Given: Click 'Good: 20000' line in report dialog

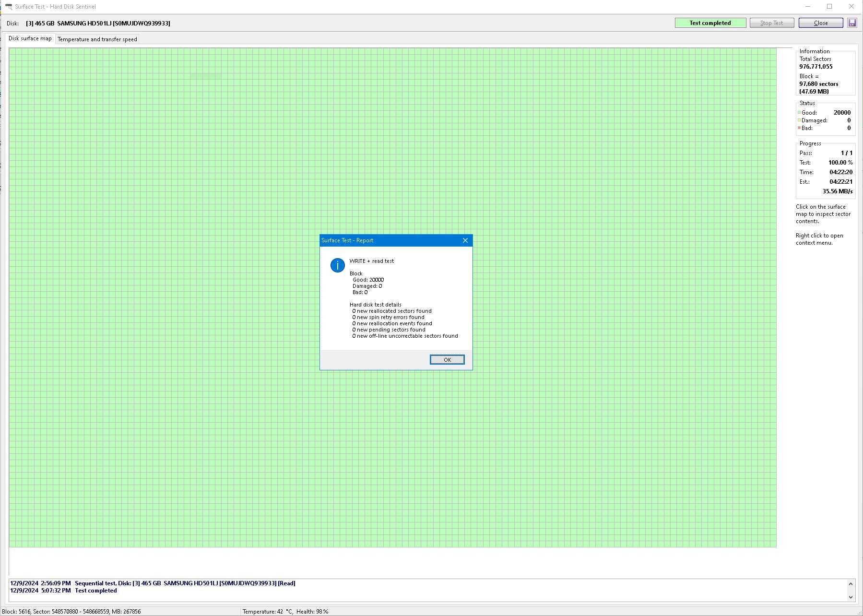Looking at the screenshot, I should [x=368, y=280].
